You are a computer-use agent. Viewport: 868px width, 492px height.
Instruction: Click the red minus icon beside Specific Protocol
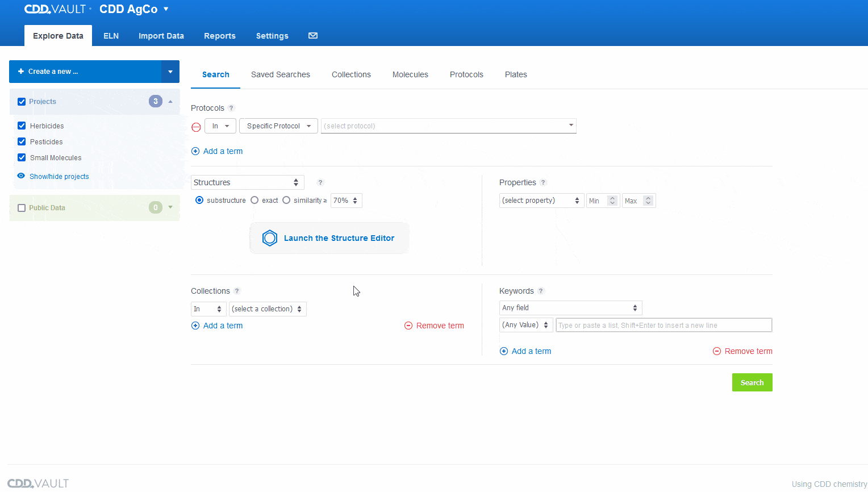(196, 127)
